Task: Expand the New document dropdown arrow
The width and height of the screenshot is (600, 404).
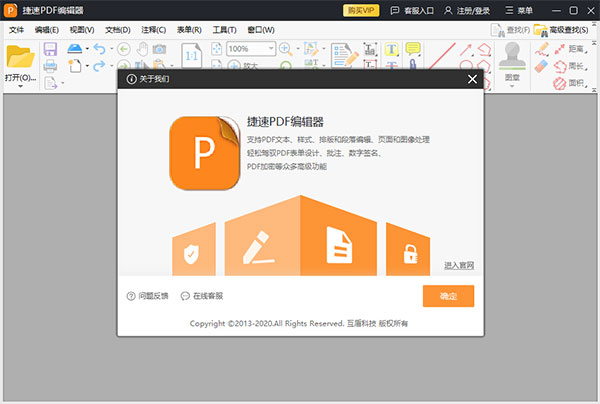Action: click(x=87, y=66)
